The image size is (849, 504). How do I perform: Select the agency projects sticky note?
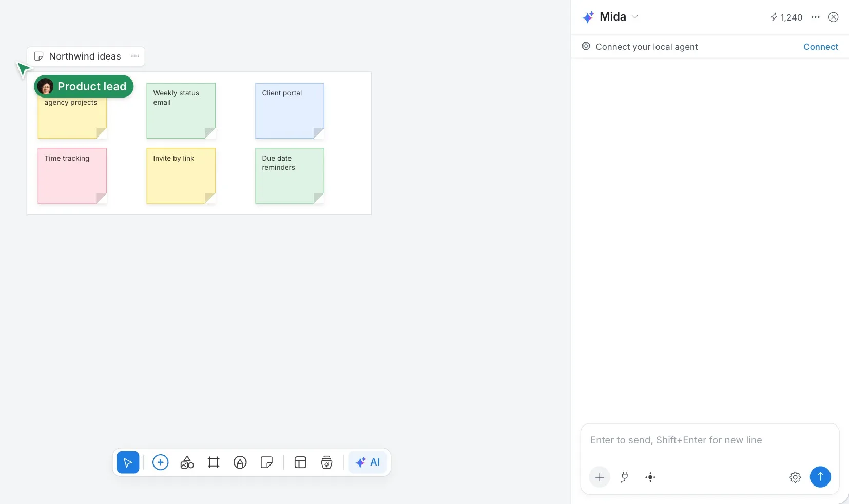pos(72,119)
